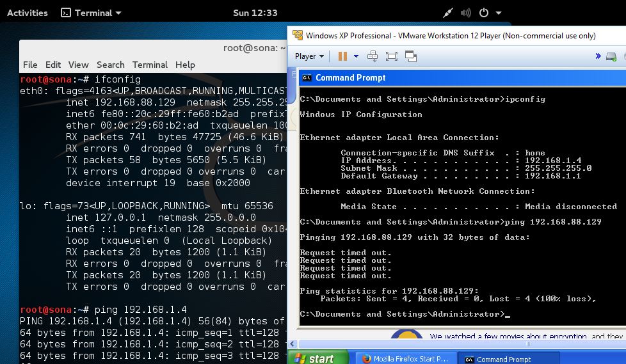Open the Search menu in Terminal window
Viewport: 626px width, 364px height.
[x=111, y=65]
